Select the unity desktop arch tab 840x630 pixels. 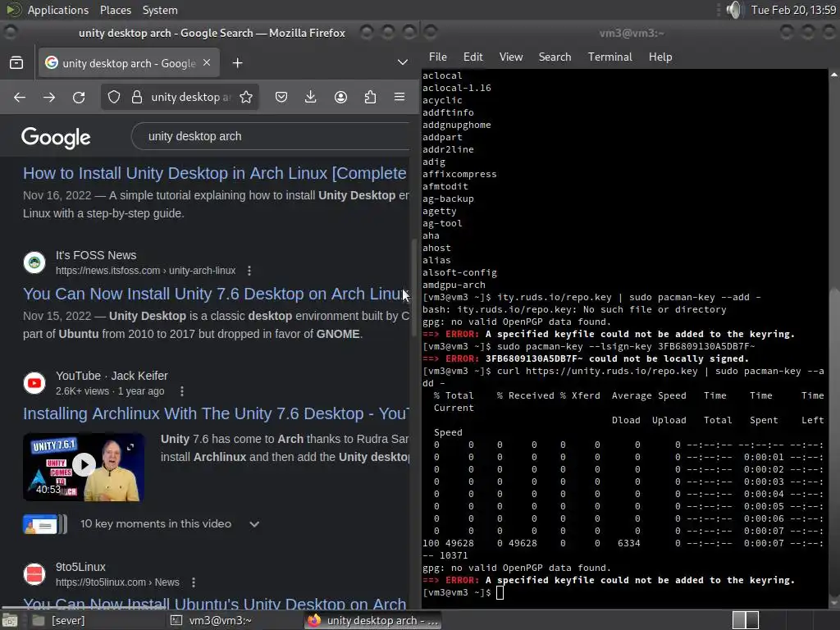[129, 63]
